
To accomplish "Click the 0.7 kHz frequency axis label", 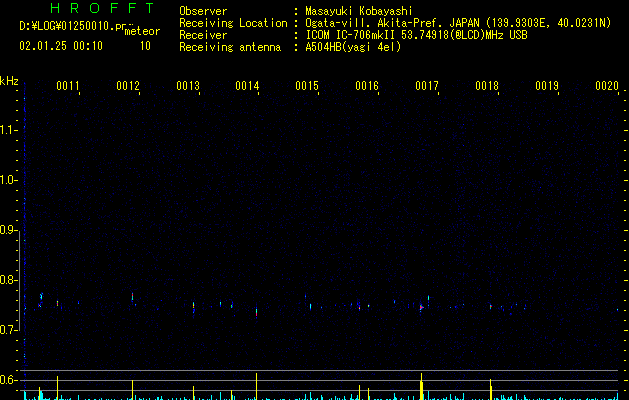I will [x=8, y=330].
